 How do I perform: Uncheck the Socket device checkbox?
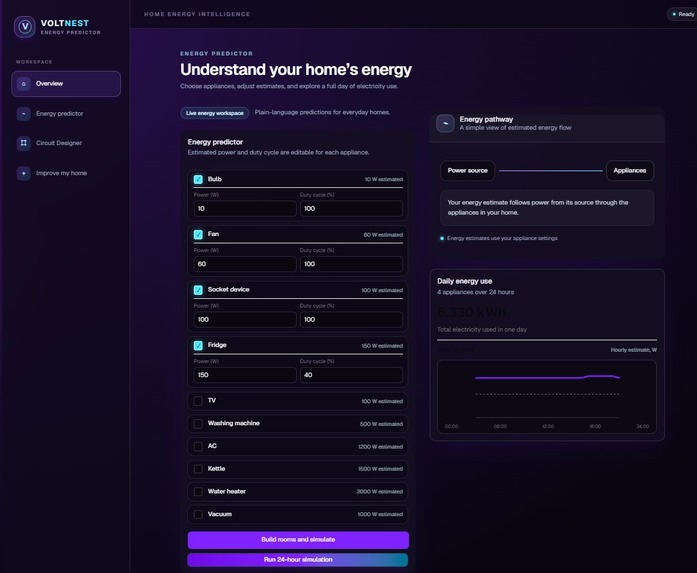coord(198,290)
